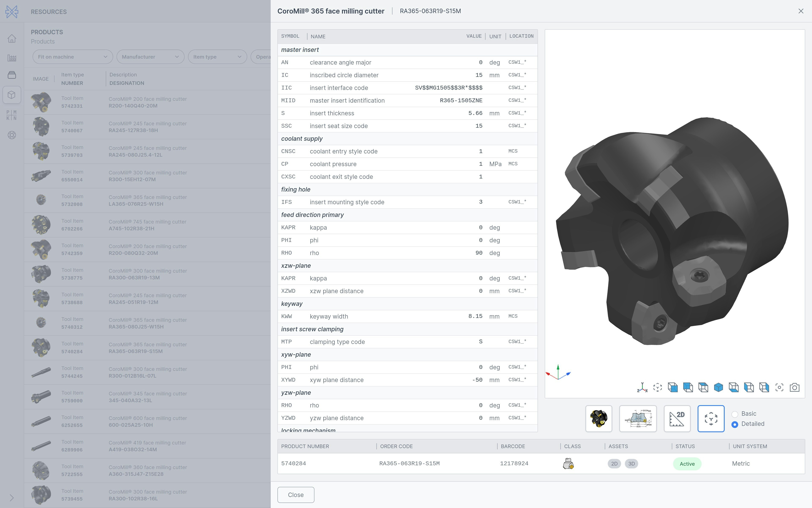812x508 pixels.
Task: Select the Detailed model radio button
Action: pyautogui.click(x=735, y=424)
